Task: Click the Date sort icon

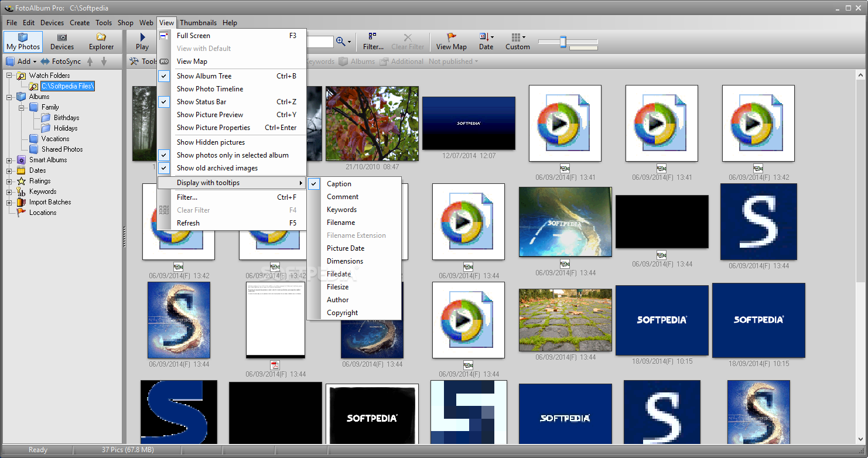Action: [484, 37]
